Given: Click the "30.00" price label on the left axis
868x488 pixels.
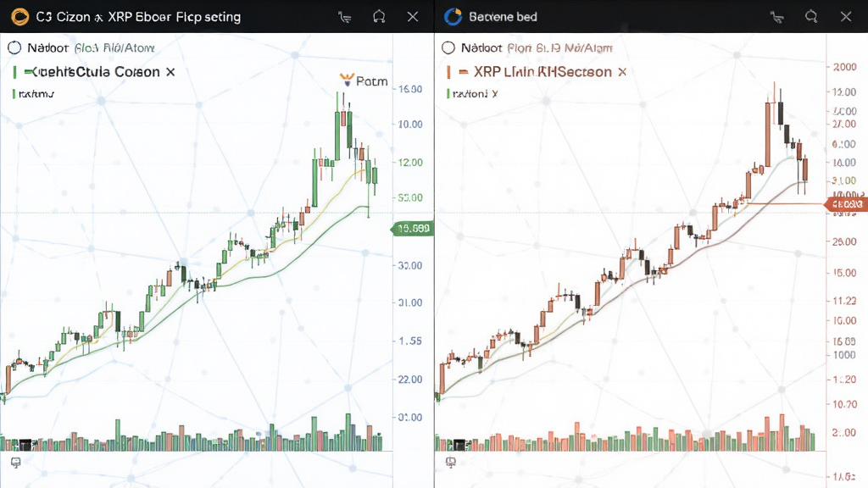Looking at the screenshot, I should pos(410,265).
